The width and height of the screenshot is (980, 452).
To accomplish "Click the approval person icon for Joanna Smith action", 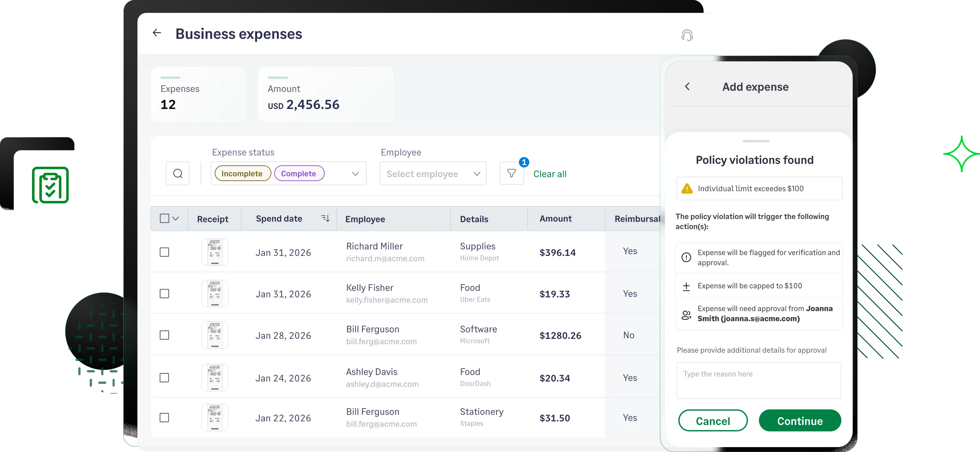I will point(686,315).
